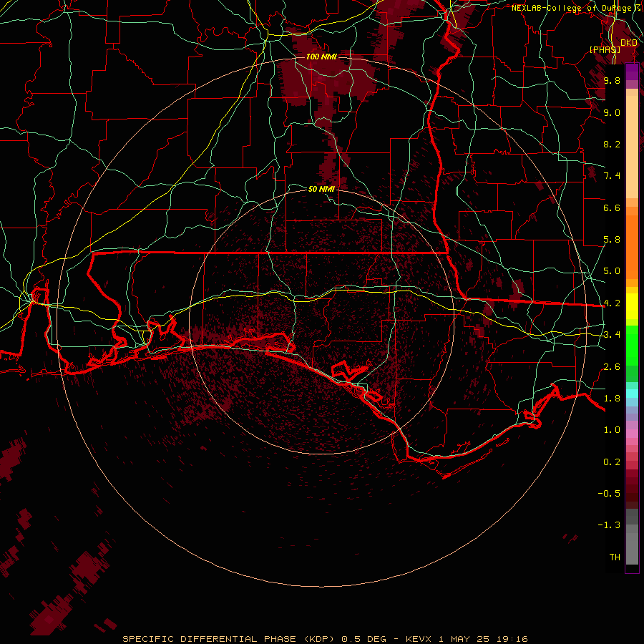644x644 pixels.
Task: Click the DKD product label
Action: pos(629,43)
